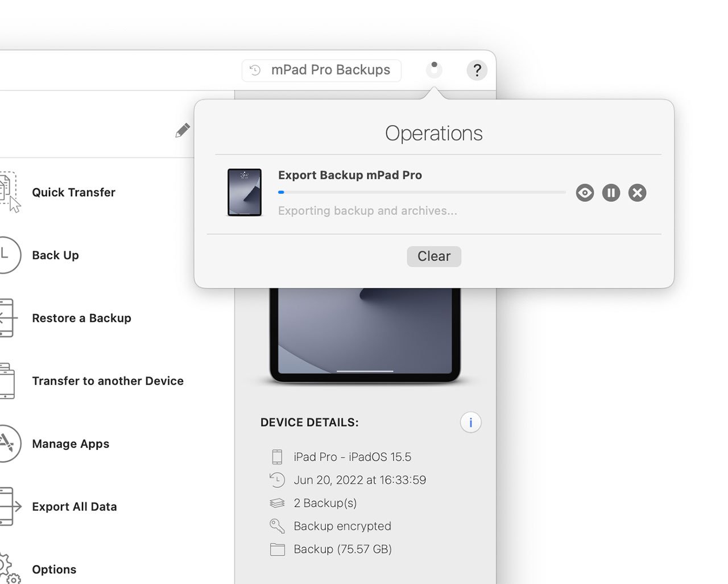Screen dimensions: 728x584
Task: Open device details info button
Action: click(x=470, y=423)
